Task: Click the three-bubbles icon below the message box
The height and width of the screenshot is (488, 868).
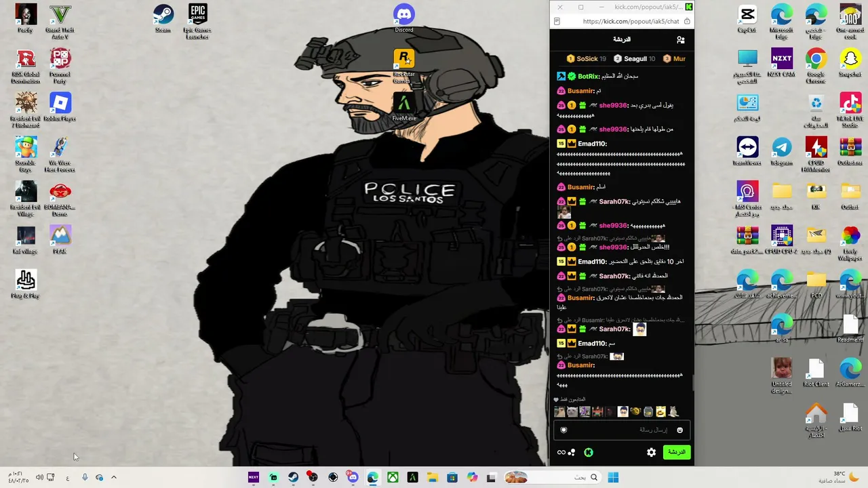Action: [x=572, y=452]
